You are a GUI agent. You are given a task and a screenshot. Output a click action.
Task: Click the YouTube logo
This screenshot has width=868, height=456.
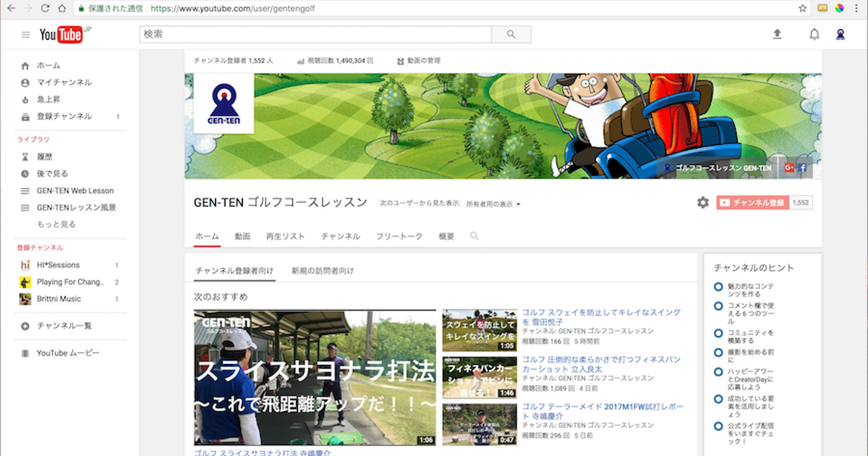[61, 34]
